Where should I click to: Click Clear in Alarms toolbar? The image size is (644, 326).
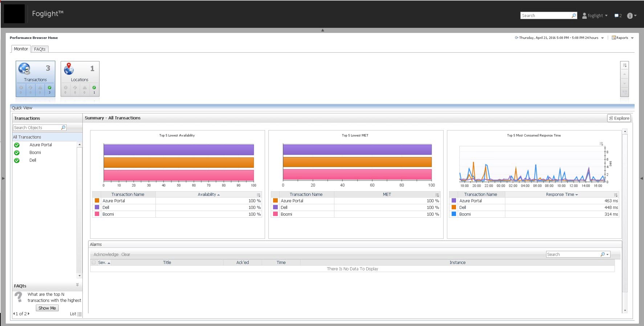tap(126, 254)
